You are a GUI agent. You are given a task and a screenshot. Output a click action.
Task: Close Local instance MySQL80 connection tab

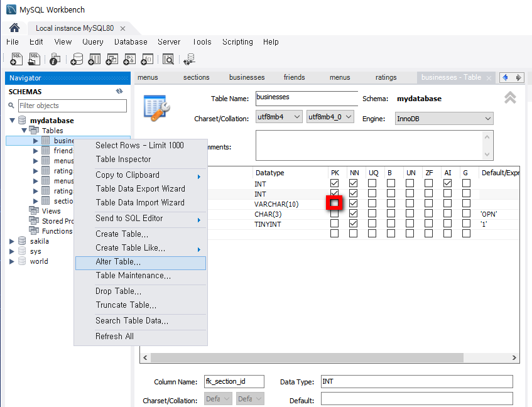pyautogui.click(x=123, y=28)
